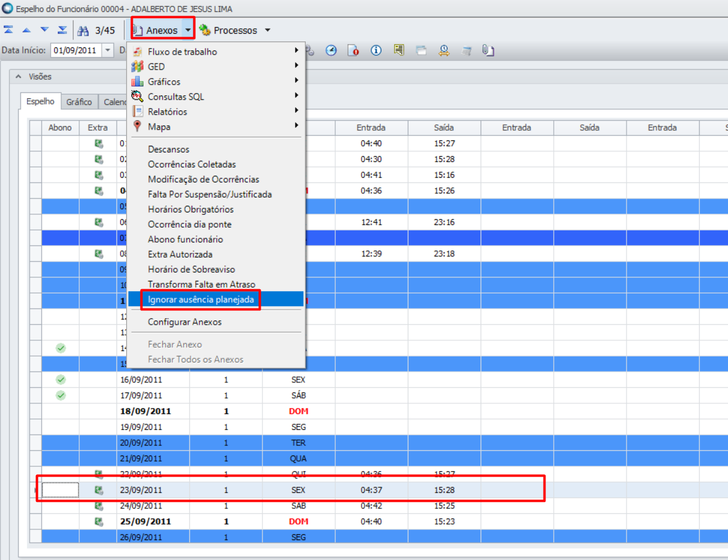Click the 23:18 Saída cell

[444, 253]
